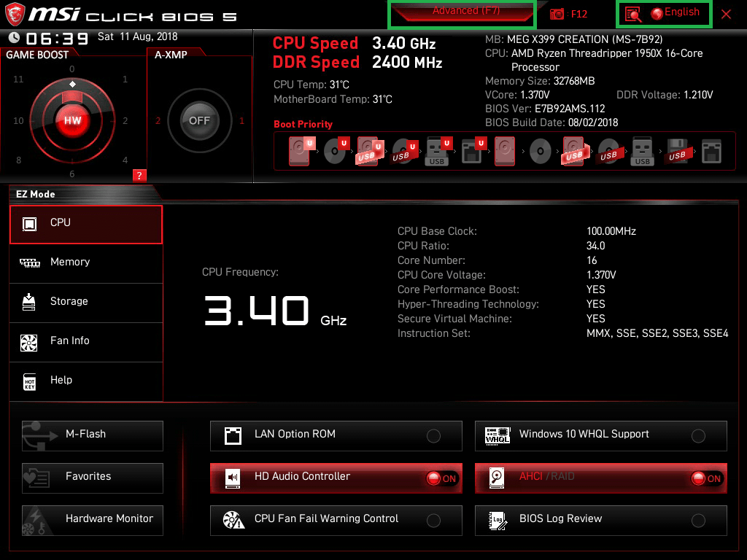747x560 pixels.
Task: Select the legacy USB optical disc boot device
Action: (609, 152)
